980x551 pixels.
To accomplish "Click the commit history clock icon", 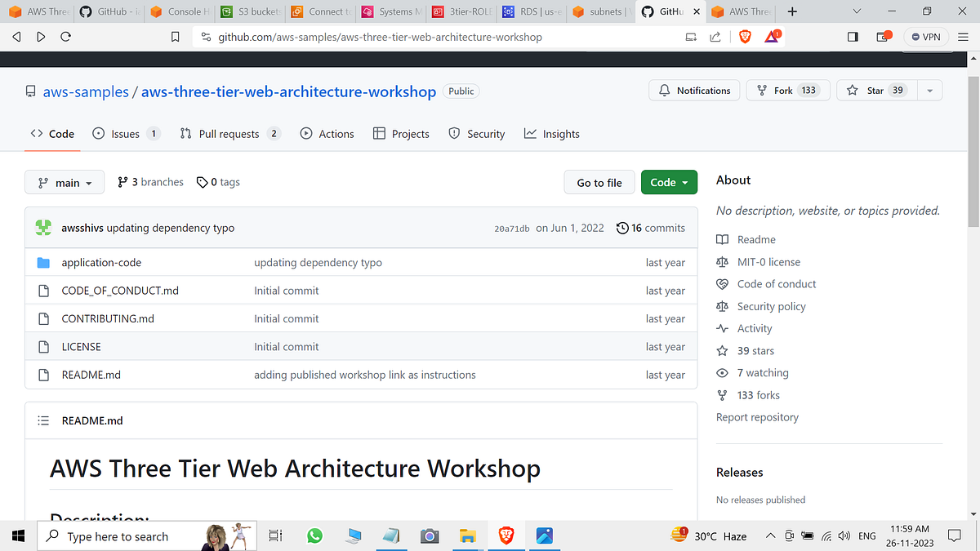I will (621, 228).
